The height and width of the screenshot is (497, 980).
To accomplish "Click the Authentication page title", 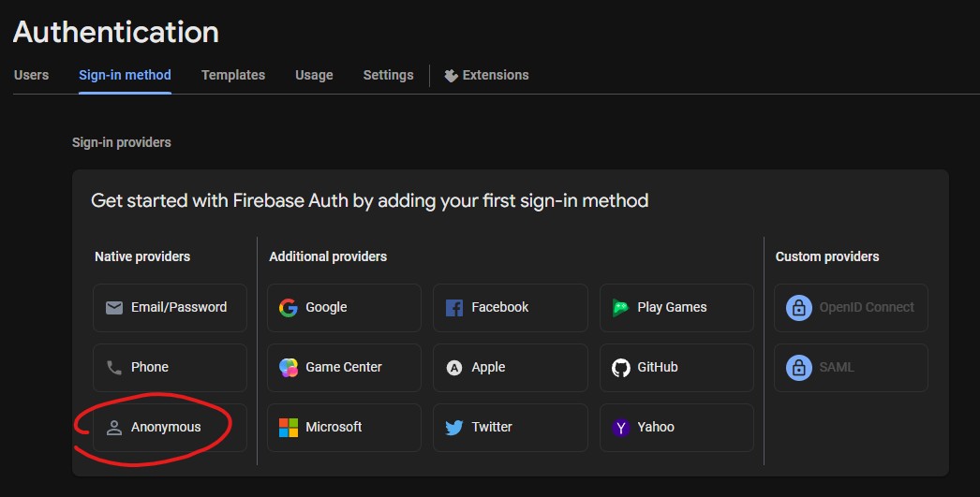I will 115,32.
